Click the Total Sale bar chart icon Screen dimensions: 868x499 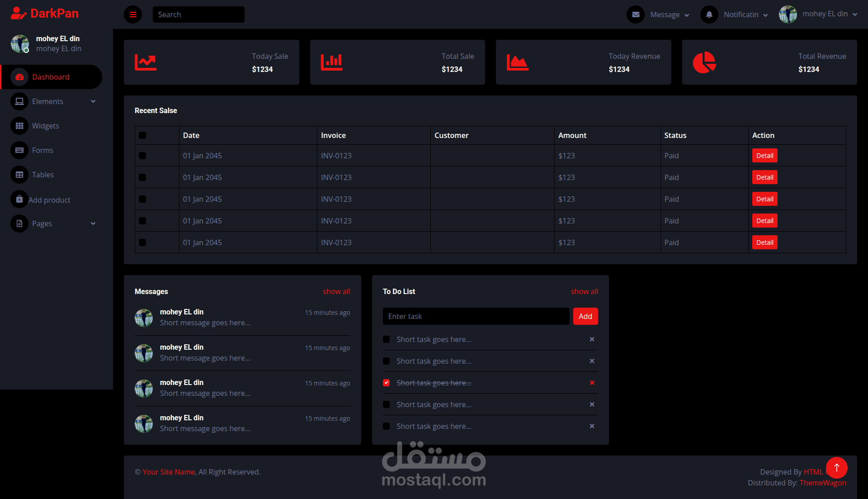[331, 62]
